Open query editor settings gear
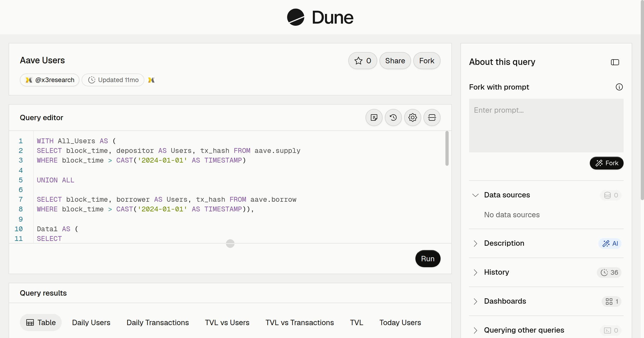Viewport: 644px width, 338px height. click(x=412, y=117)
